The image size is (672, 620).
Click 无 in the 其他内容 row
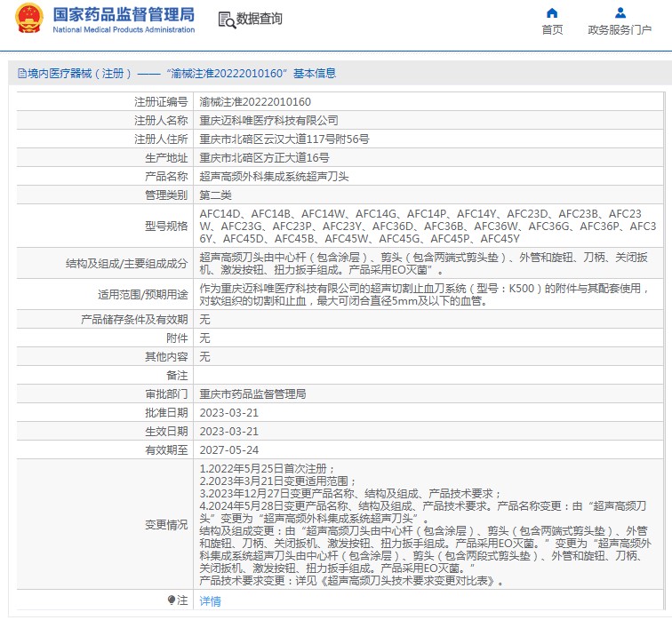click(x=204, y=357)
